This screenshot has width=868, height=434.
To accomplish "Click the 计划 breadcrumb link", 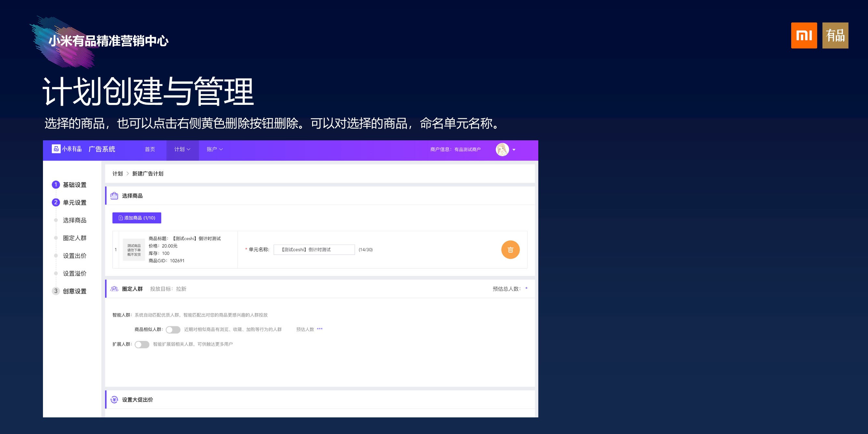I will coord(117,174).
